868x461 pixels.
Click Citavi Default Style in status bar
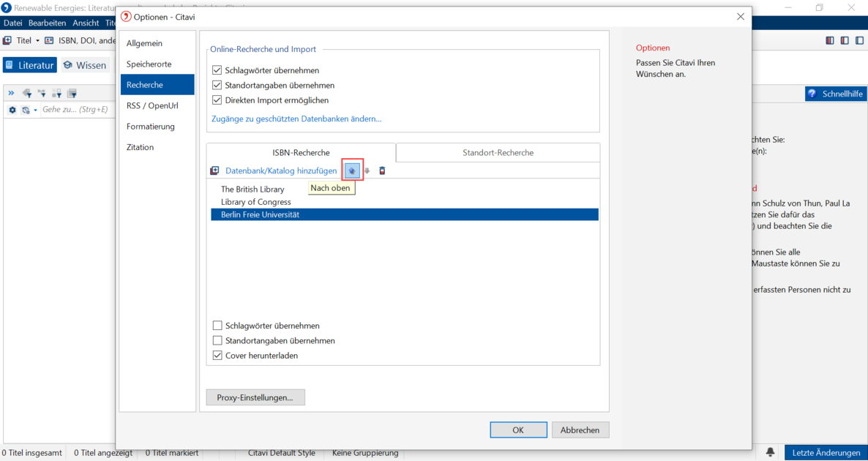click(282, 453)
